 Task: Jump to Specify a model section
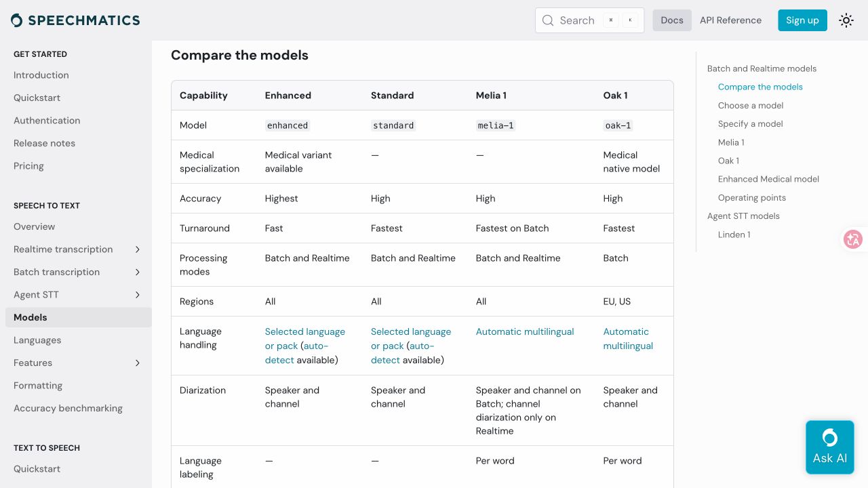pyautogui.click(x=750, y=124)
